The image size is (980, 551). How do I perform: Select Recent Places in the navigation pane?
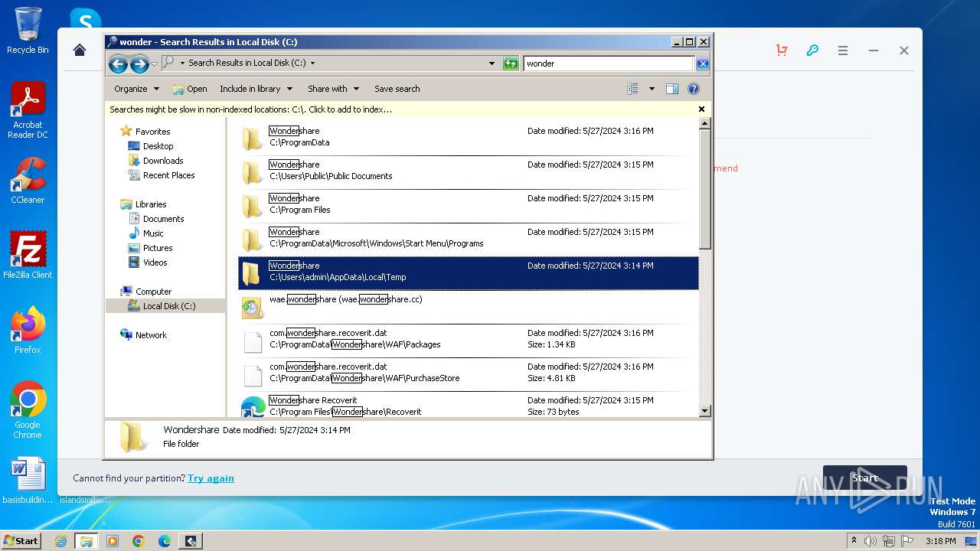tap(161, 175)
